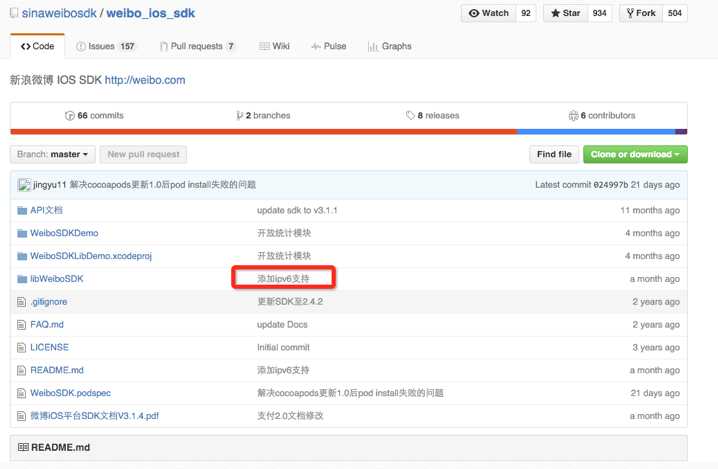Click the fork icon on Fork button
Image resolution: width=718 pixels, height=469 pixels.
pyautogui.click(x=630, y=13)
